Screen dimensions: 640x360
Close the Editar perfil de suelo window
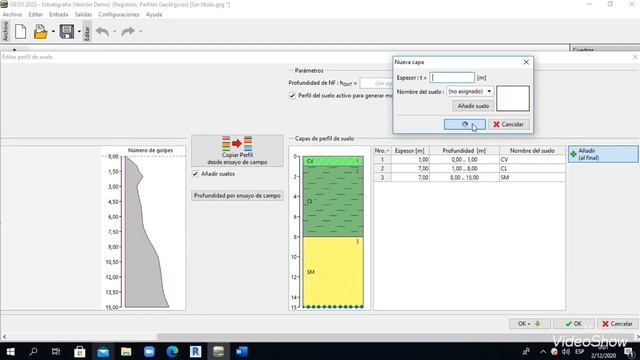click(635, 57)
